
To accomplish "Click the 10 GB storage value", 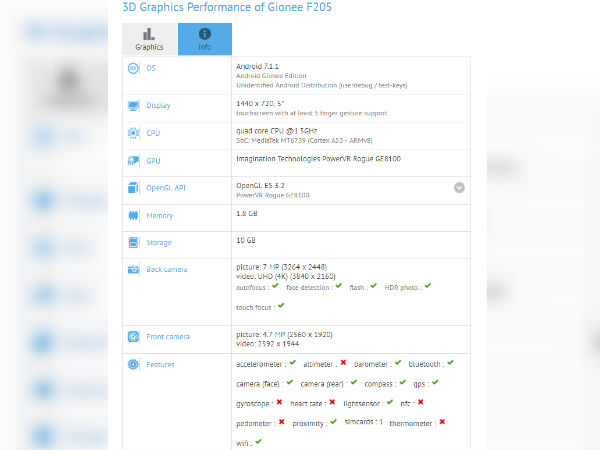I will pos(246,240).
